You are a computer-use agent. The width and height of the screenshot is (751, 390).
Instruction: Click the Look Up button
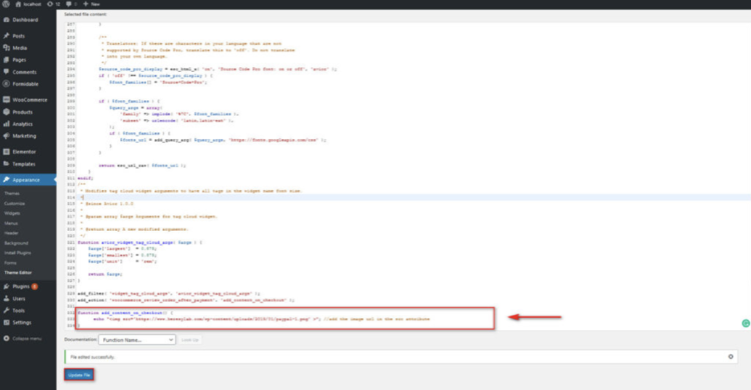click(190, 340)
